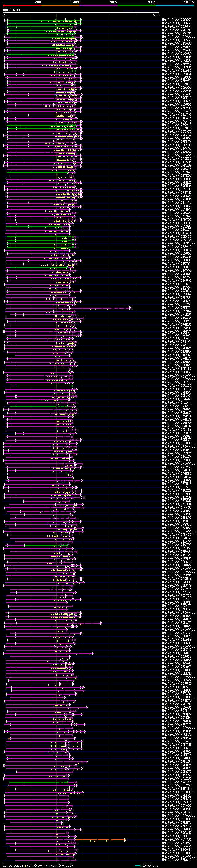Open hit UniRef100_Q43682
Image resolution: width=197 pixels, height=868 pixels.
pos(177,43)
